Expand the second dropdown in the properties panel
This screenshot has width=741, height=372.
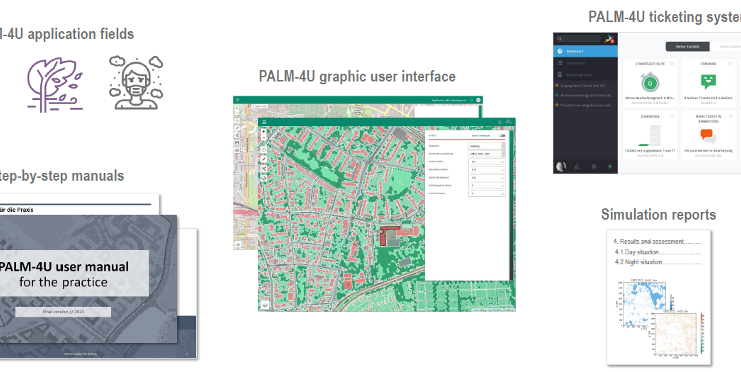pyautogui.click(x=487, y=154)
